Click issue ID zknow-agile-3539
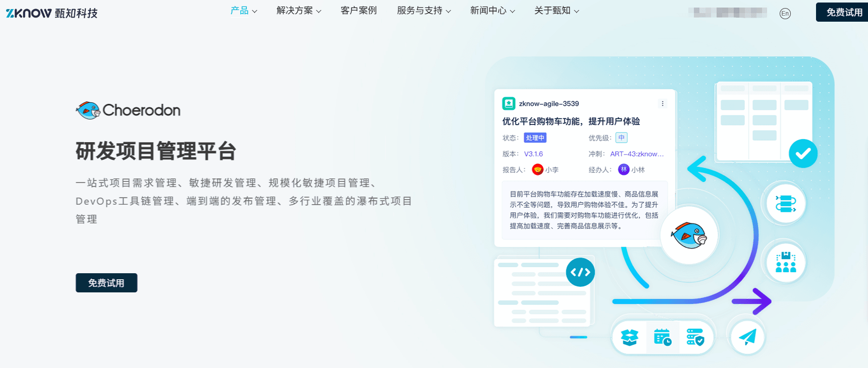 coord(549,104)
